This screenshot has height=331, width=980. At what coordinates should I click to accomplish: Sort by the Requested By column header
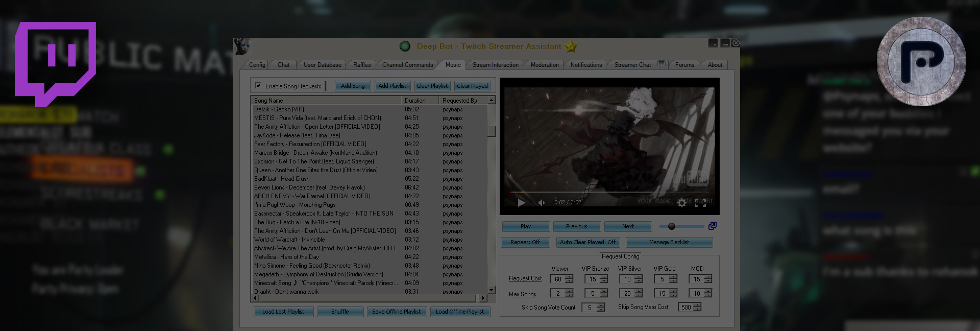(x=463, y=101)
